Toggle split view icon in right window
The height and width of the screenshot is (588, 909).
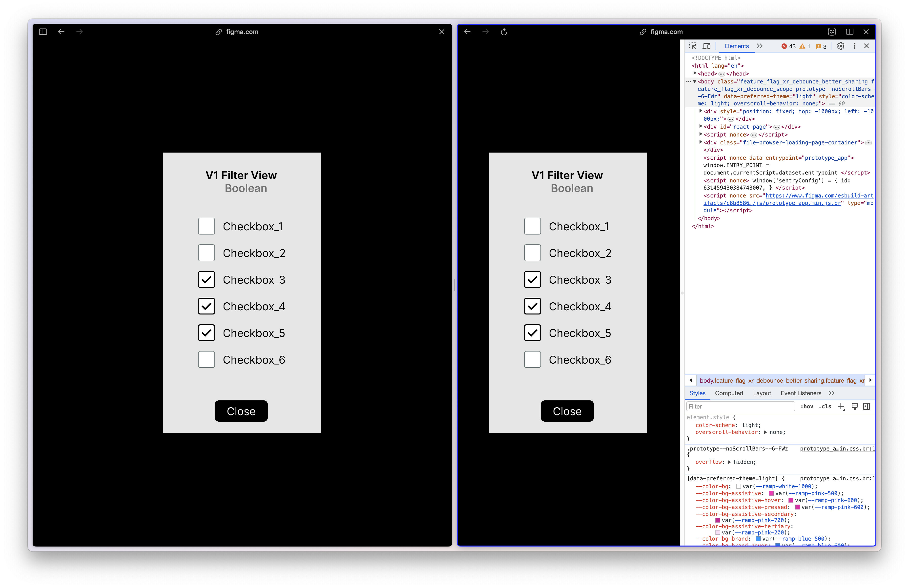(x=849, y=32)
